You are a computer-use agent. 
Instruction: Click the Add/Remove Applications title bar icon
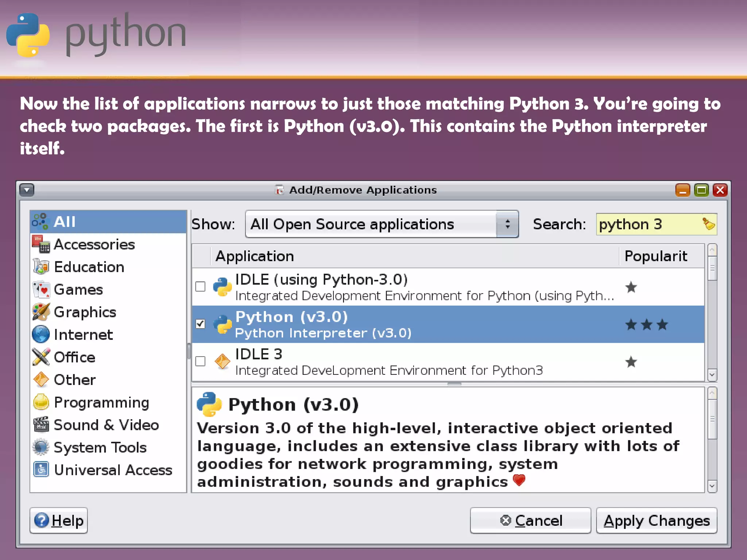[280, 190]
